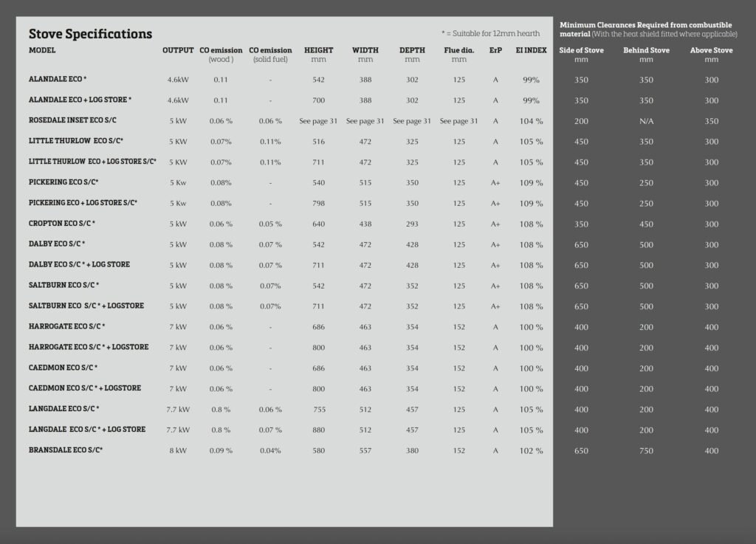Select the ALANDALE ECO + LOG STORE * row name
This screenshot has width=756, height=544.
pos(80,100)
